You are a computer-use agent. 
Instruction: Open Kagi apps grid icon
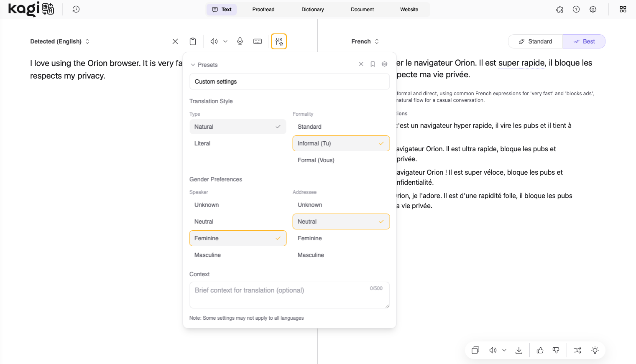[x=623, y=9]
